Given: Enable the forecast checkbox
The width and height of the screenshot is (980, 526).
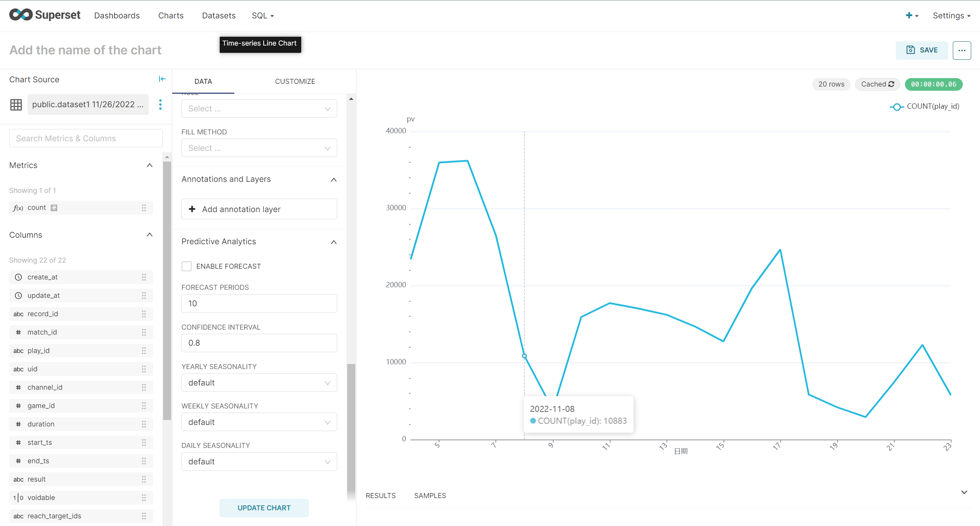Looking at the screenshot, I should (186, 266).
